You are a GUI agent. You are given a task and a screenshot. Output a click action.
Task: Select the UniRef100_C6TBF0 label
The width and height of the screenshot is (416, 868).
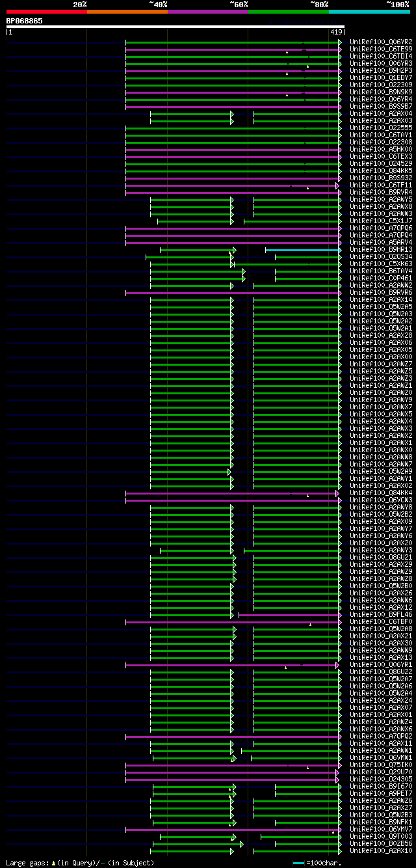tap(381, 622)
